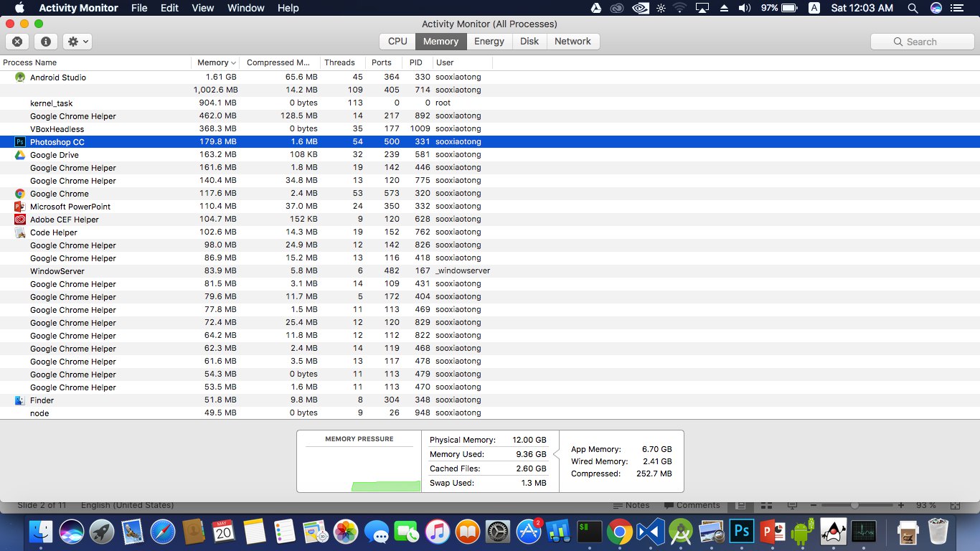
Task: Switch to the Network tab
Action: click(573, 42)
